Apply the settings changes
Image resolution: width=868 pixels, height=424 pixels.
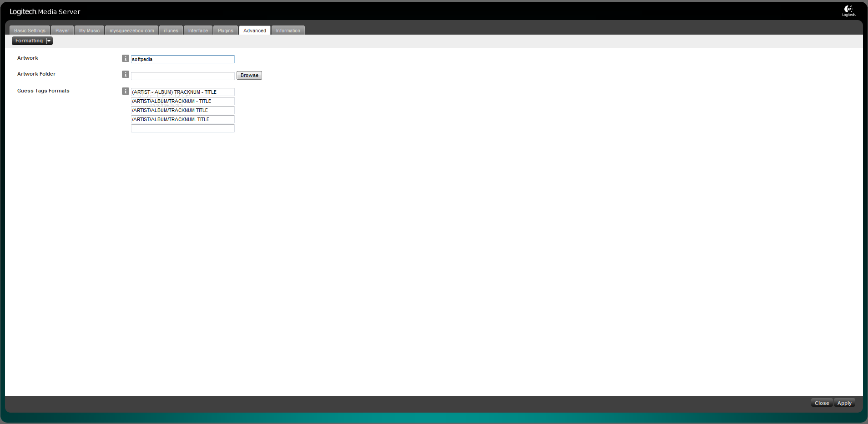coord(844,403)
